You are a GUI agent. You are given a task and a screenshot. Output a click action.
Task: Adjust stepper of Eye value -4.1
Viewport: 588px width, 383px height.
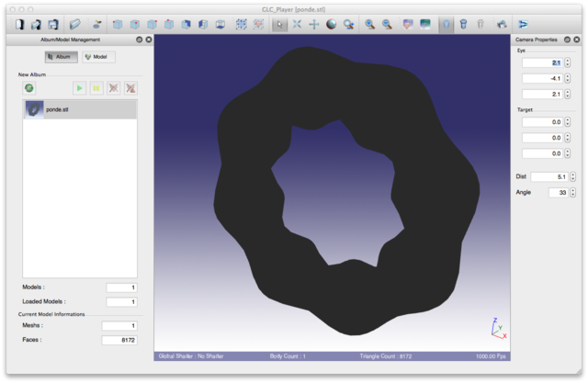[568, 79]
